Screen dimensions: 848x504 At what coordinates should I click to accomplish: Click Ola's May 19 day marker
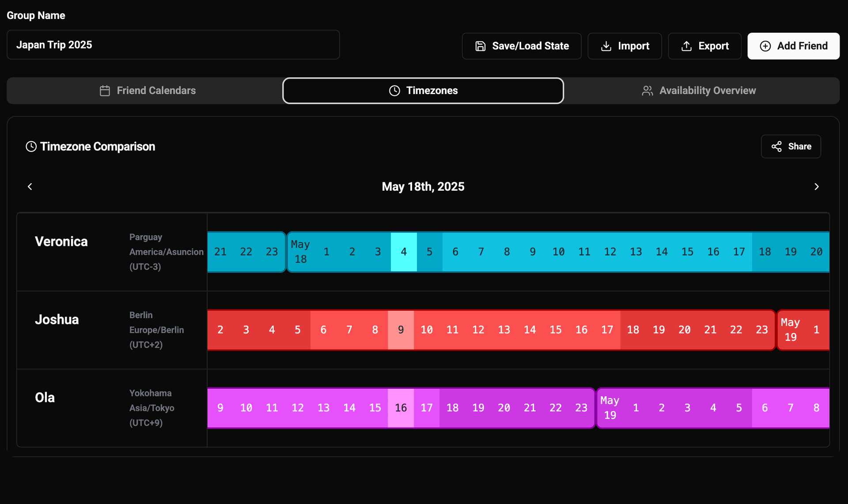[609, 408]
